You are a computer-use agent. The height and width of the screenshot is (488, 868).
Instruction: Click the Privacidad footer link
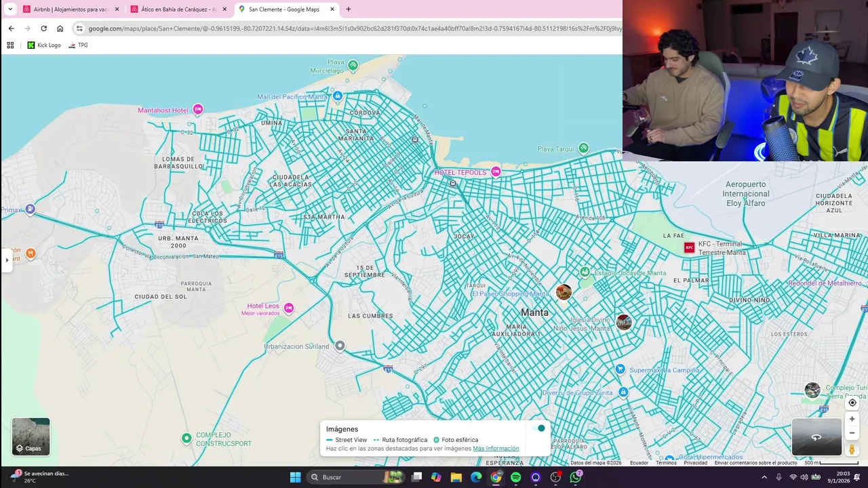pyautogui.click(x=695, y=463)
